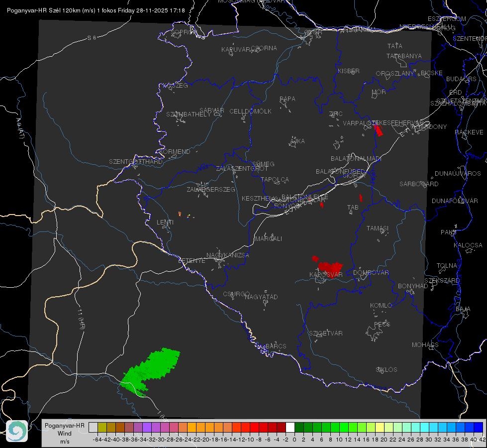
Task: Select the gray swatch left of -64
Action: point(93,428)
